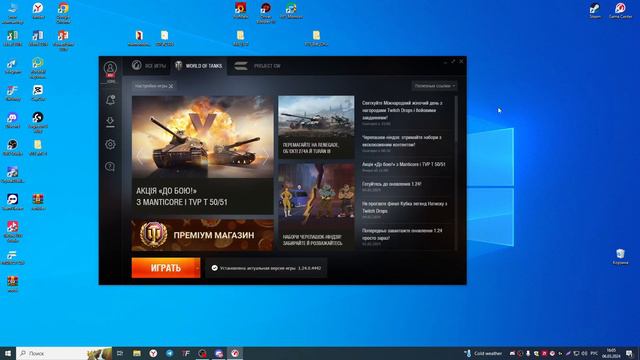Image resolution: width=640 pixels, height=360 pixels.
Task: Open the ПРЕМІУМ МАГАЗИН banner
Action: 202,235
